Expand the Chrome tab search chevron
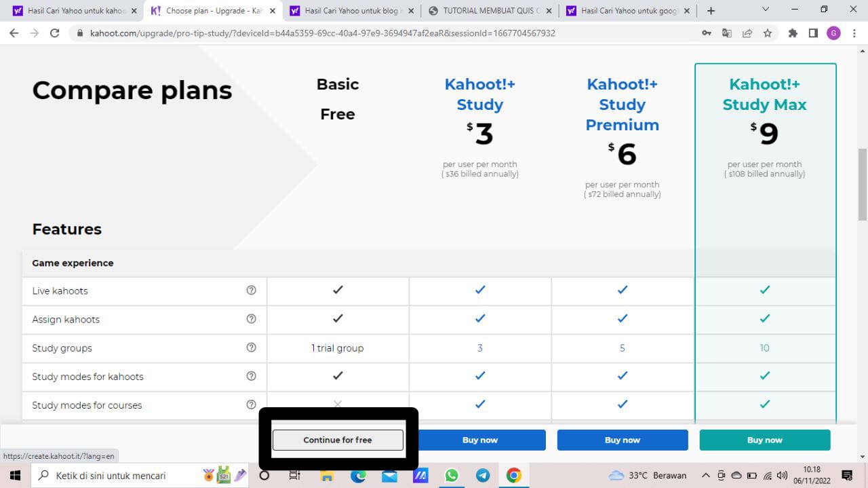Viewport: 868px width, 488px height. coord(766,10)
